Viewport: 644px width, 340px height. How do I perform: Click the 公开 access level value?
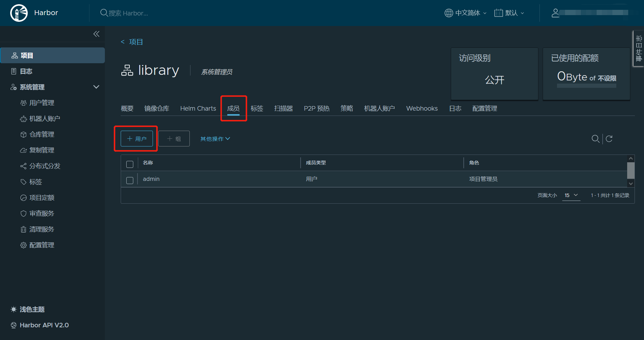coord(495,80)
